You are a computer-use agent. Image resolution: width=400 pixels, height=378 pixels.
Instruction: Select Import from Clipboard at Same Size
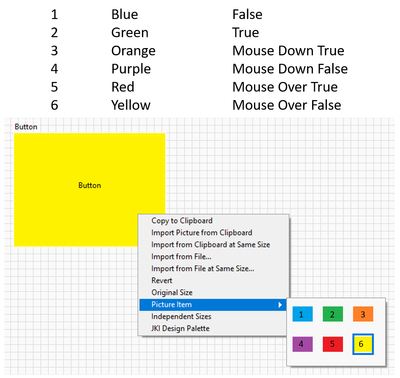pos(213,245)
